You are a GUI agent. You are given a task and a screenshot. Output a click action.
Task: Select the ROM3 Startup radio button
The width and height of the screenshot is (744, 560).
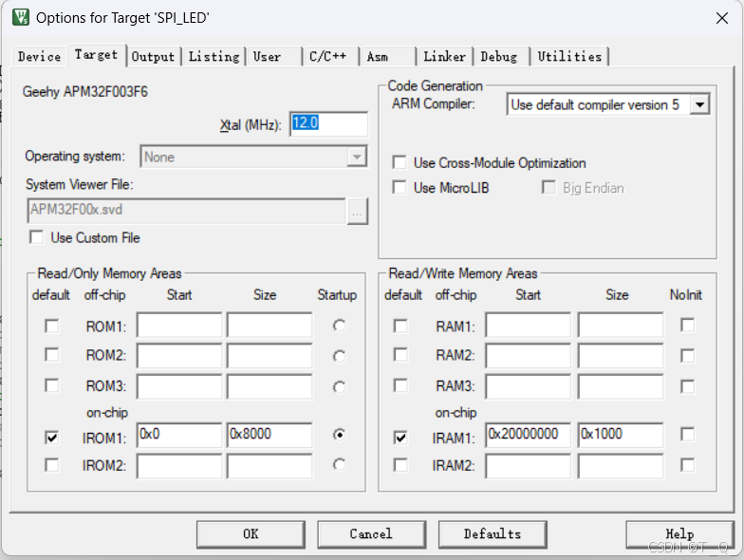[x=340, y=387]
